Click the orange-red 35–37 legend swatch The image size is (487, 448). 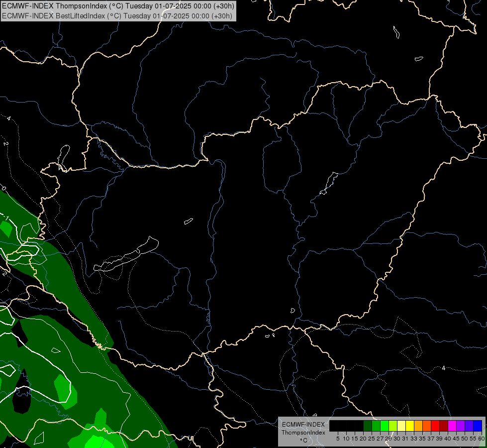coord(427,426)
